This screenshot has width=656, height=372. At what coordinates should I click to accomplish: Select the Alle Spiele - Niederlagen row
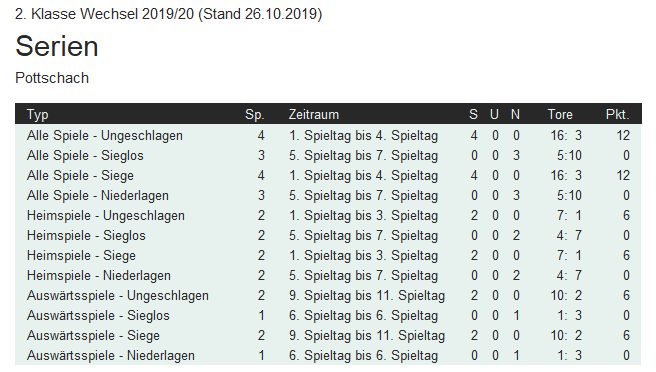point(328,195)
